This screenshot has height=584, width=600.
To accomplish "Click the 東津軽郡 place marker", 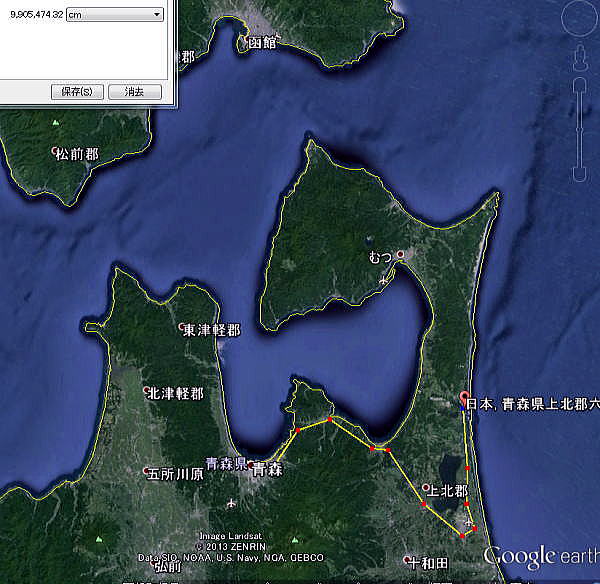I will coord(181,328).
